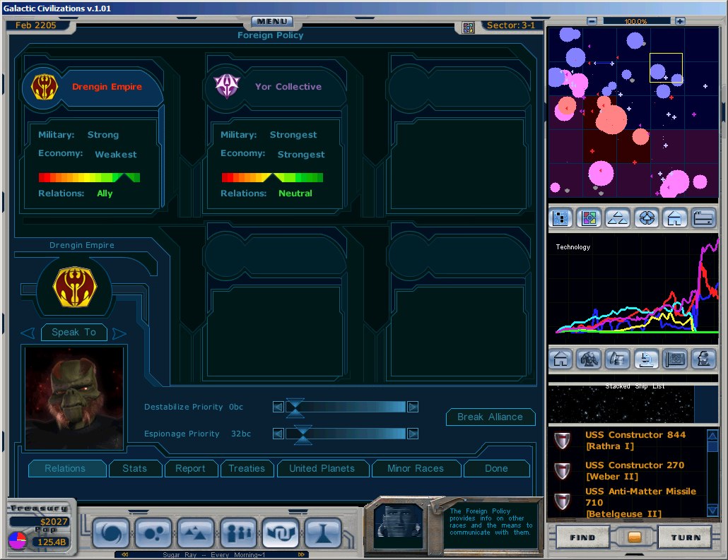The width and height of the screenshot is (728, 560).
Task: Click the orange button between Find and Turn
Action: click(634, 537)
